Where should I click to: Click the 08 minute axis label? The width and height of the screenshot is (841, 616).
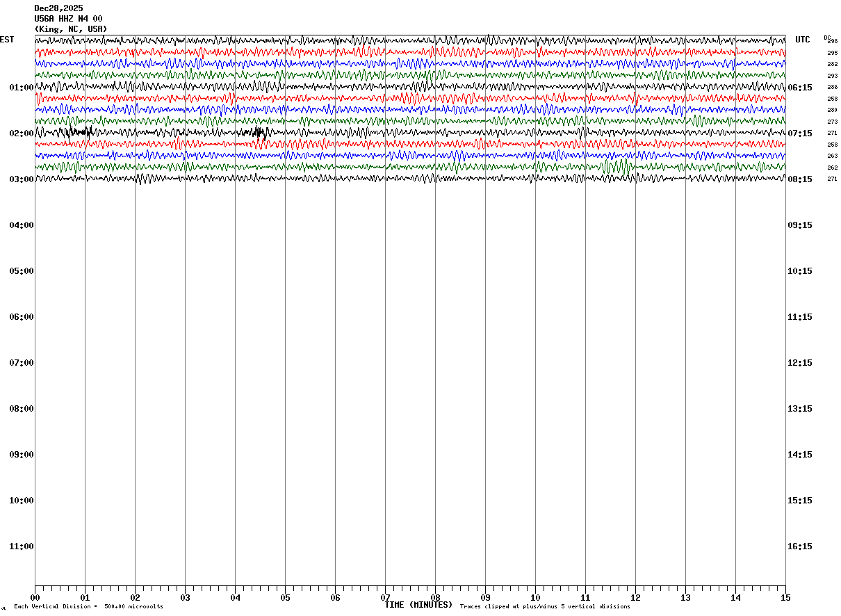pyautogui.click(x=435, y=597)
